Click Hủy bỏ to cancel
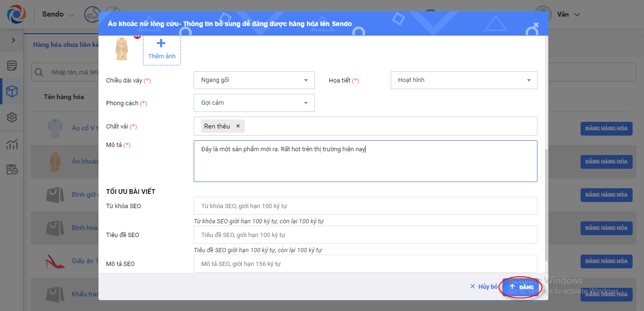Image resolution: width=644 pixels, height=311 pixels. 483,287
